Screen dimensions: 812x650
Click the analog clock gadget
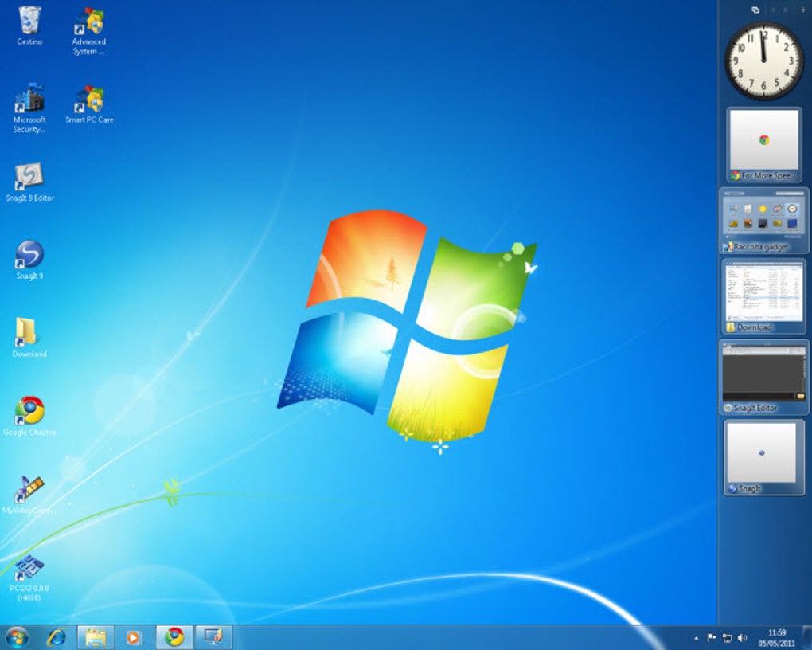coord(764,61)
